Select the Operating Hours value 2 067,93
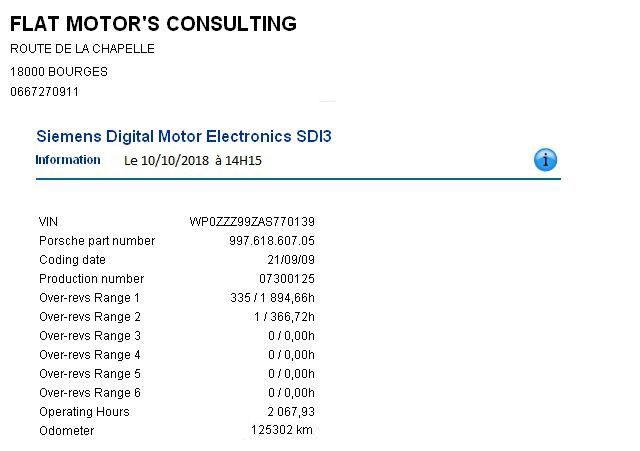This screenshot has width=640, height=451. pos(291,412)
